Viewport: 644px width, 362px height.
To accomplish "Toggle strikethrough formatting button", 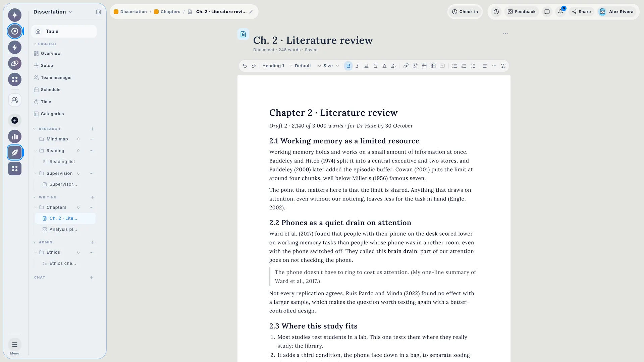I will tap(375, 66).
